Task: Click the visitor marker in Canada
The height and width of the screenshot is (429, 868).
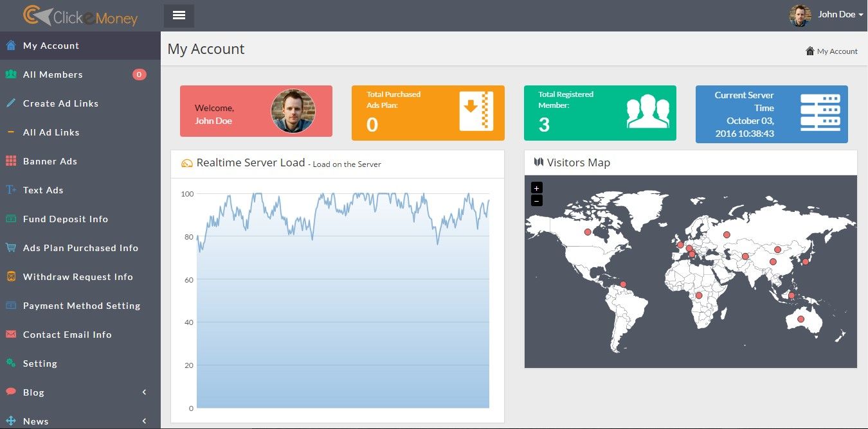Action: point(587,232)
